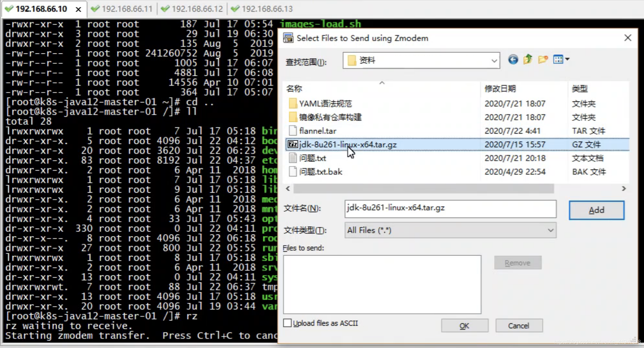Open the View Menu icon
The image size is (644, 348).
[x=558, y=59]
